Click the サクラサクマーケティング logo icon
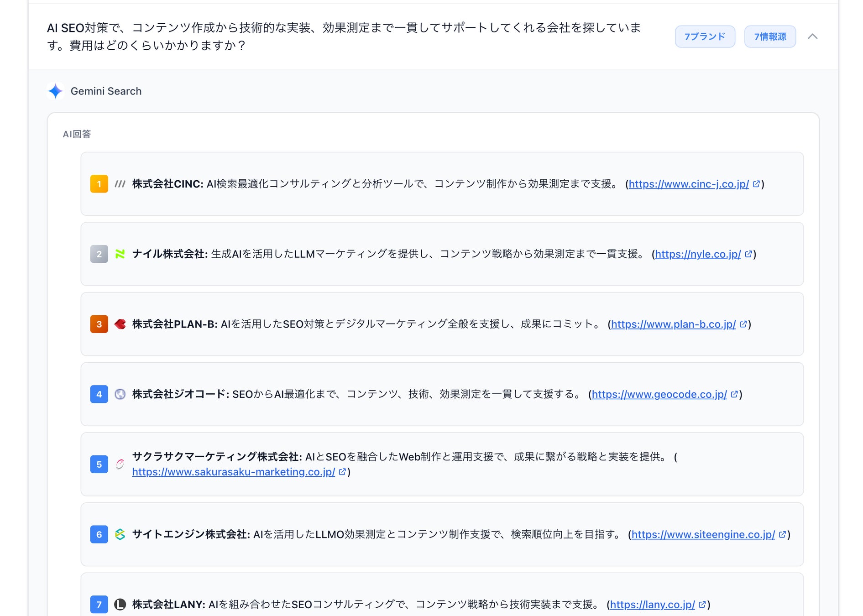 (120, 465)
